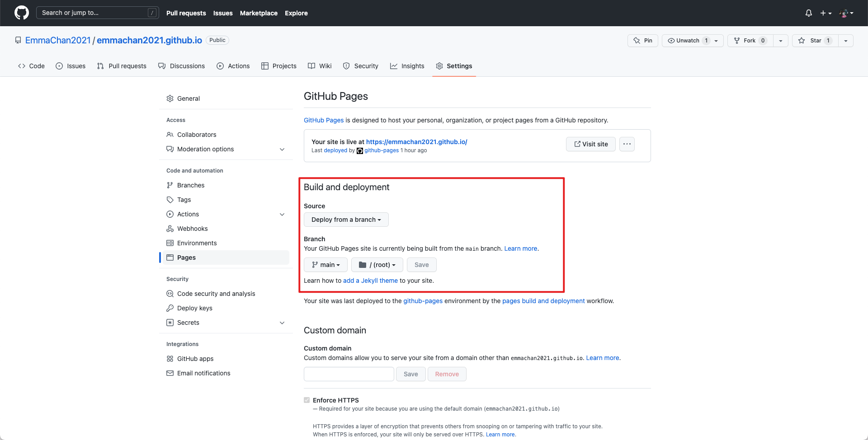
Task: Open the Insights tab
Action: coord(407,66)
